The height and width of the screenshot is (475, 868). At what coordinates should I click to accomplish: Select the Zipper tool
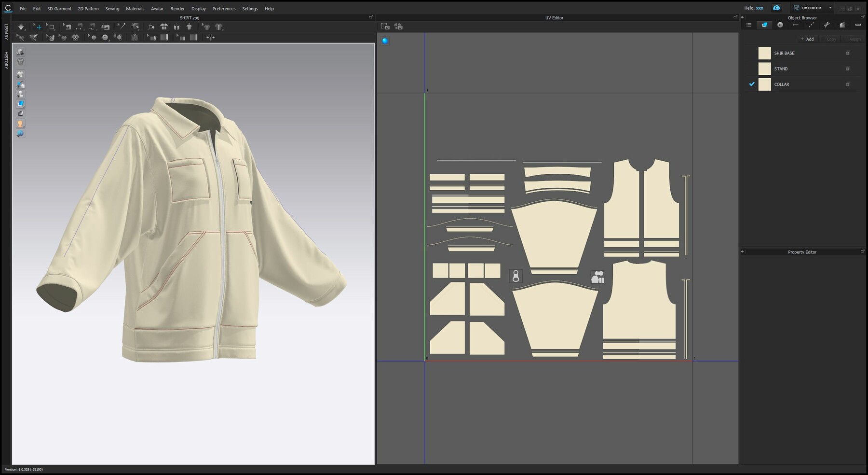[x=134, y=38]
